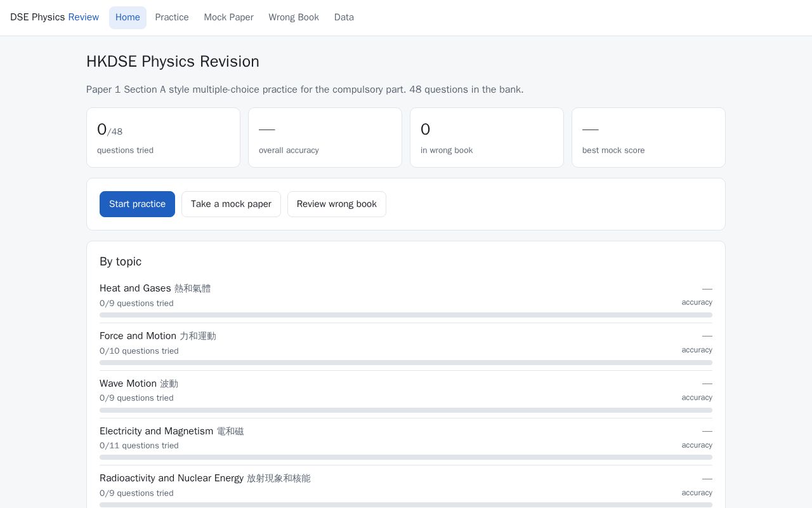Select Radioactivity and Nuclear Energy topic
The width and height of the screenshot is (812, 508).
click(205, 478)
